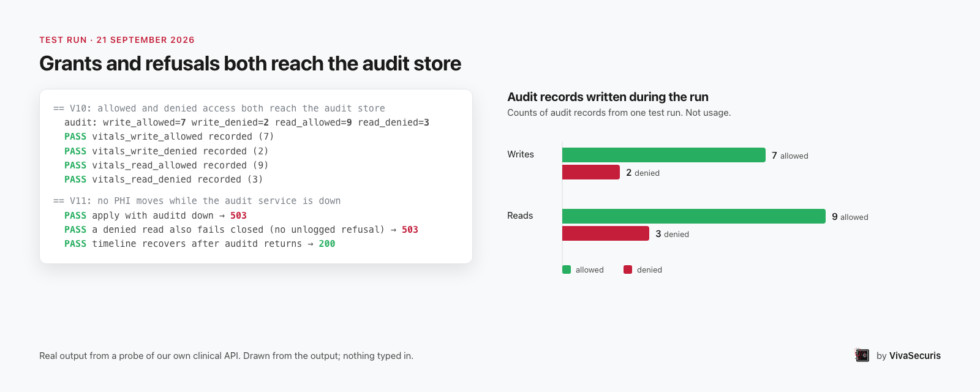Click the '7 allowed' bar label
Screen dimensions: 980x392
[x=790, y=156]
